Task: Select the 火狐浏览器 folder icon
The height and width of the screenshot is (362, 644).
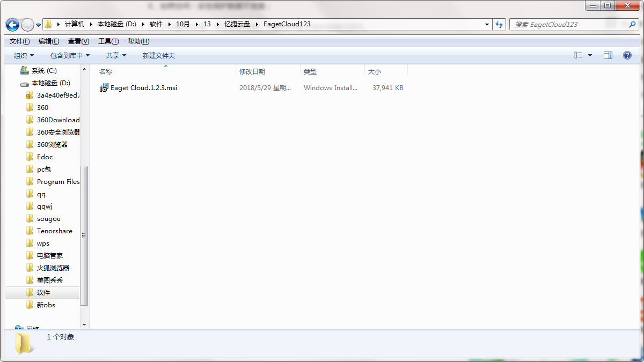Action: tap(30, 268)
